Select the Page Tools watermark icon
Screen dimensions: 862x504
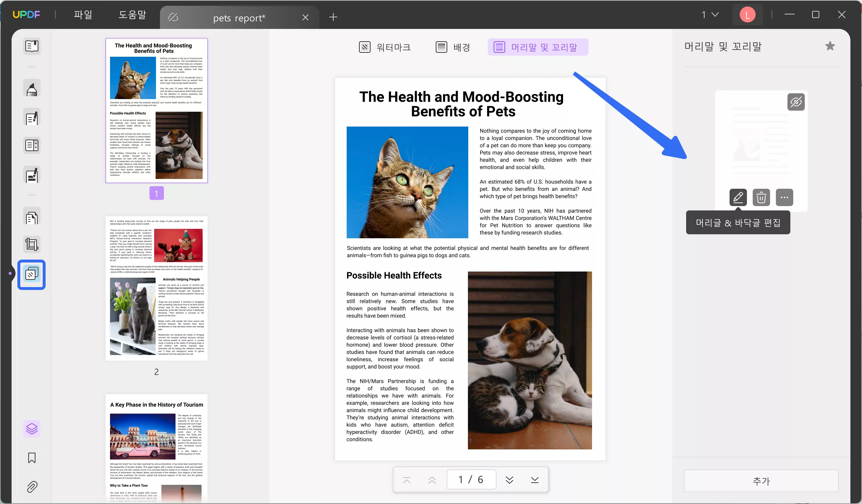pos(31,274)
